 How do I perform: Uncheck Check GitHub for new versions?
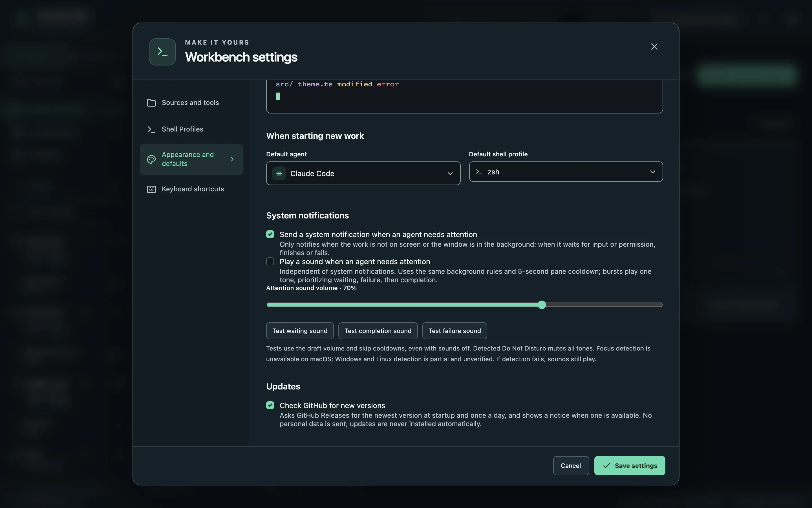click(270, 406)
